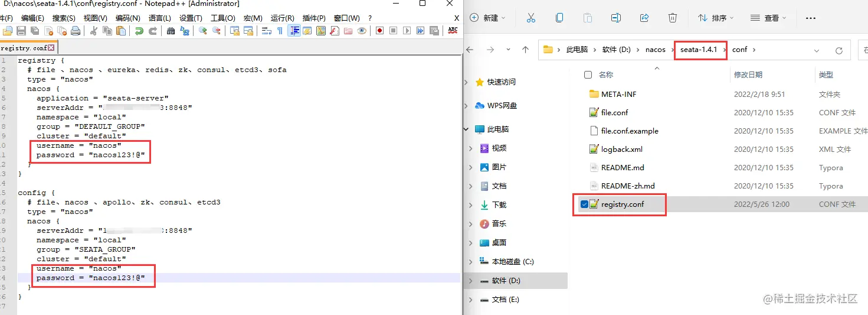Open 搜索(S) menu in Notepad++
This screenshot has height=315, width=868.
[64, 18]
